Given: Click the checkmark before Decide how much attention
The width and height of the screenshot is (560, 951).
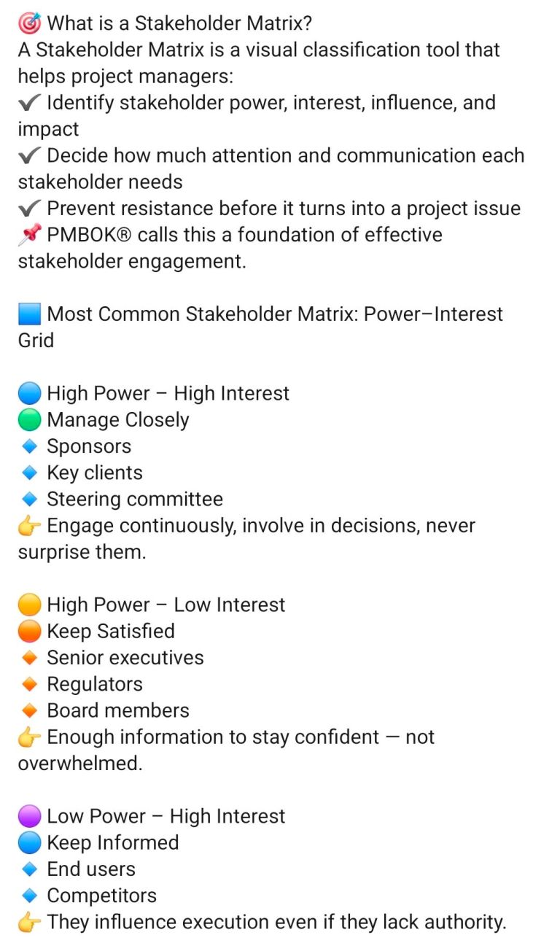Looking at the screenshot, I should point(30,155).
